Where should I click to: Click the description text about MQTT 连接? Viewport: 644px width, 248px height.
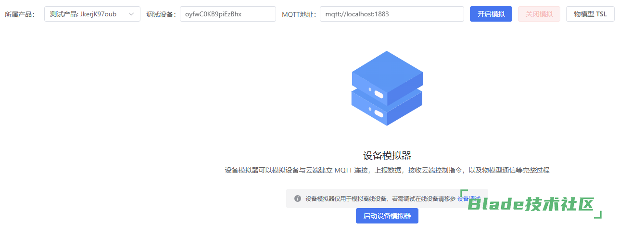tap(387, 170)
